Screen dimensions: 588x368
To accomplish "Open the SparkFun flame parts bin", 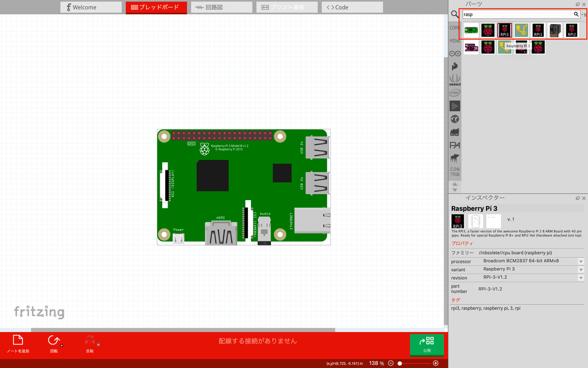I will (x=455, y=66).
